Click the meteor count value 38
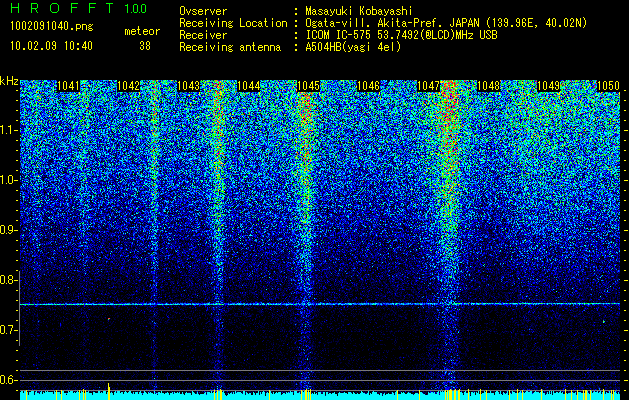This screenshot has width=629, height=400. (x=144, y=46)
